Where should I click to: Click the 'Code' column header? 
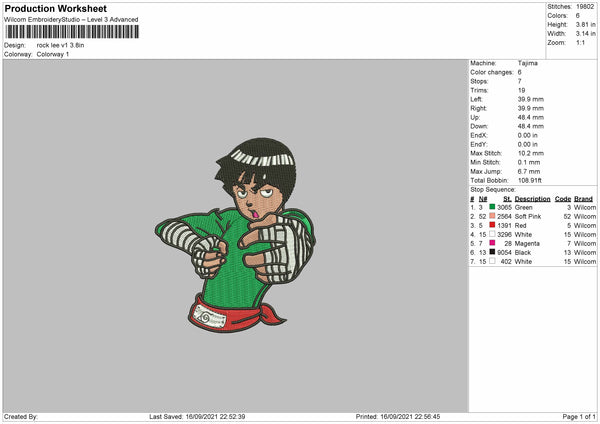click(x=563, y=199)
